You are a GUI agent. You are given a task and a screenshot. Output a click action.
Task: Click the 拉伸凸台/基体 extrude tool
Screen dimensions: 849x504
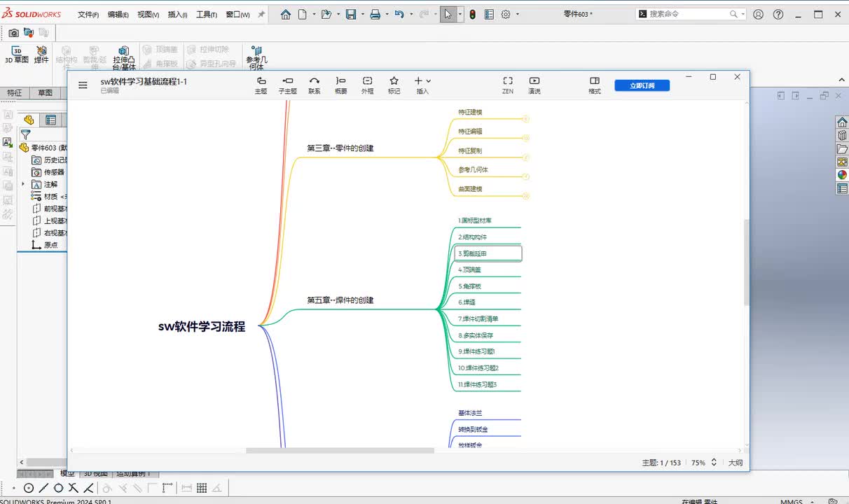(124, 58)
